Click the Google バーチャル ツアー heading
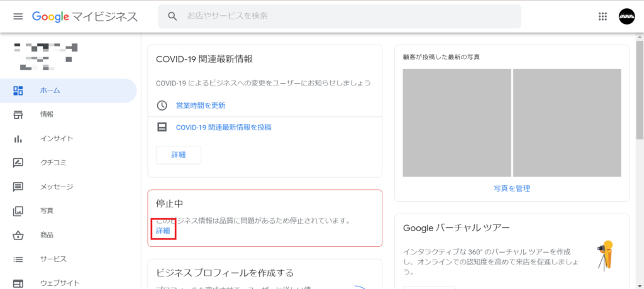 (457, 228)
